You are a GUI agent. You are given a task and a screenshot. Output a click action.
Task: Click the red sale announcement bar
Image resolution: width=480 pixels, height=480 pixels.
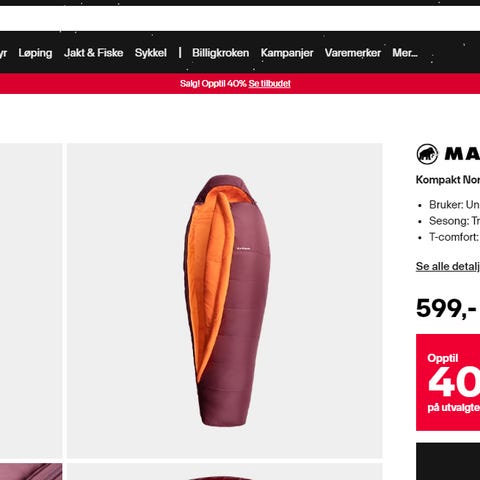240,83
